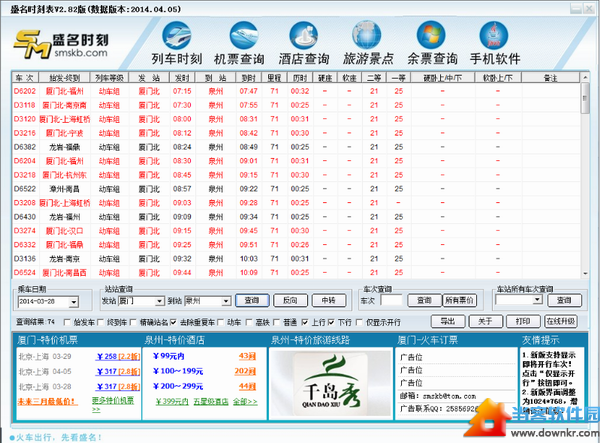
Task: Open the 手机软件 mobile software icon
Action: tap(494, 36)
